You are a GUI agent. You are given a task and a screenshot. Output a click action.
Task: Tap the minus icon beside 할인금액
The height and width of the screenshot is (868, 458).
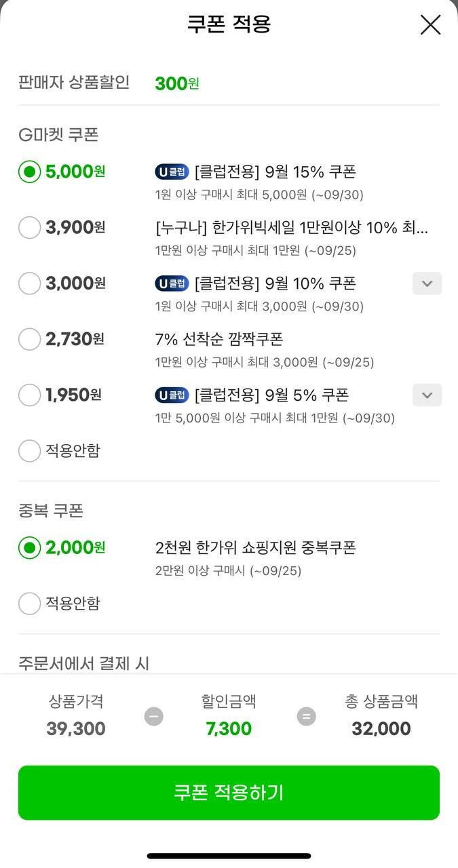[154, 716]
